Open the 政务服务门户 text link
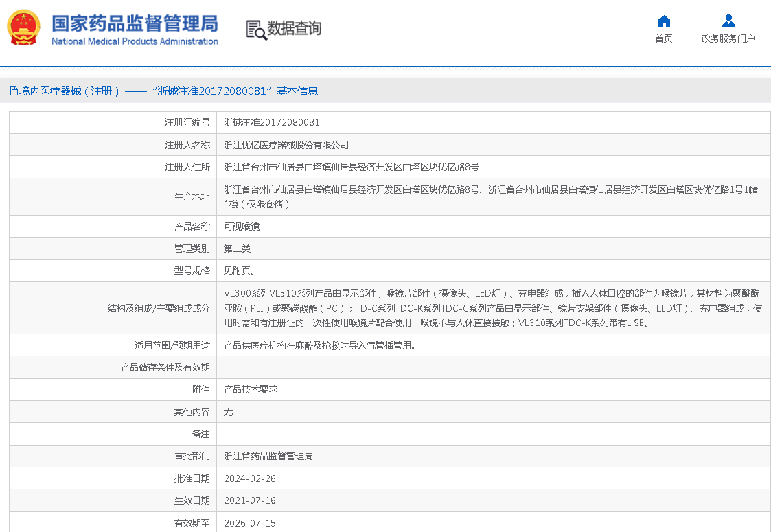 coord(728,39)
